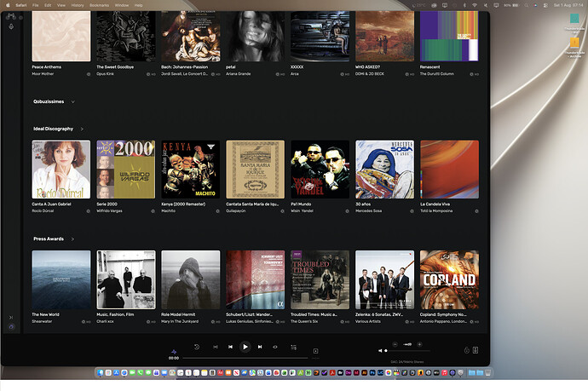Open the Canta A Juan Gabriel album cover

(x=61, y=170)
